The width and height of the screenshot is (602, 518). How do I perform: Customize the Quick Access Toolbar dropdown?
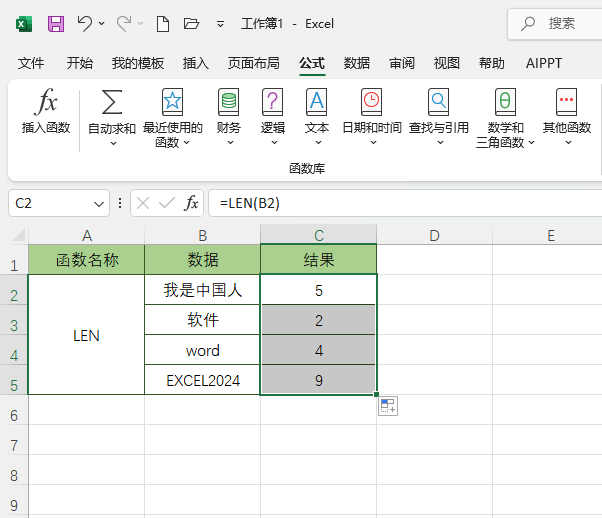click(x=220, y=24)
